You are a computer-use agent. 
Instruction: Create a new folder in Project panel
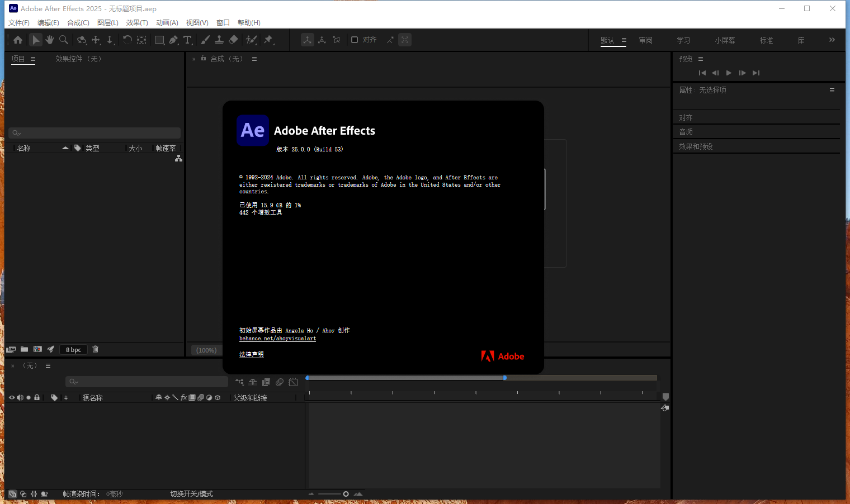(x=24, y=349)
